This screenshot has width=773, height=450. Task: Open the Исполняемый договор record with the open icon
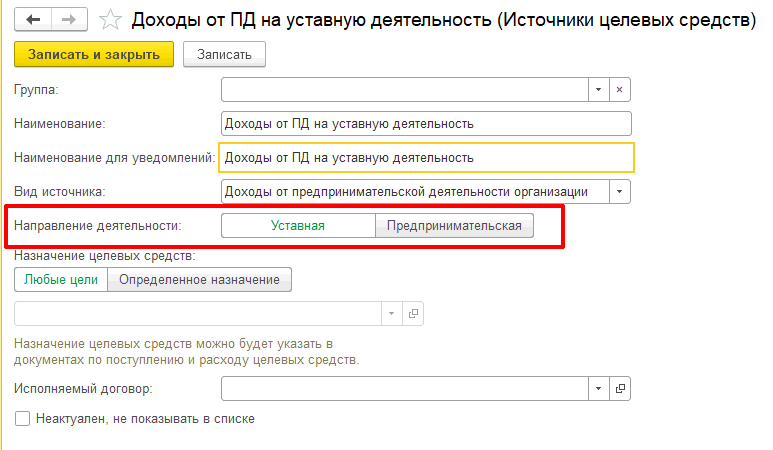pos(620,389)
